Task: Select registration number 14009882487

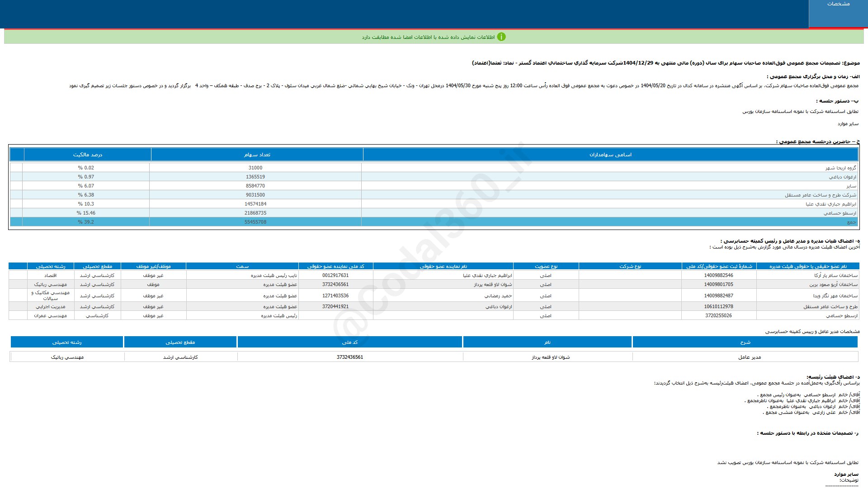Action: (718, 296)
